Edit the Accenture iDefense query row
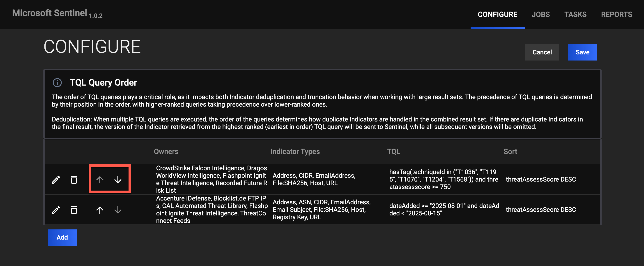 click(56, 210)
